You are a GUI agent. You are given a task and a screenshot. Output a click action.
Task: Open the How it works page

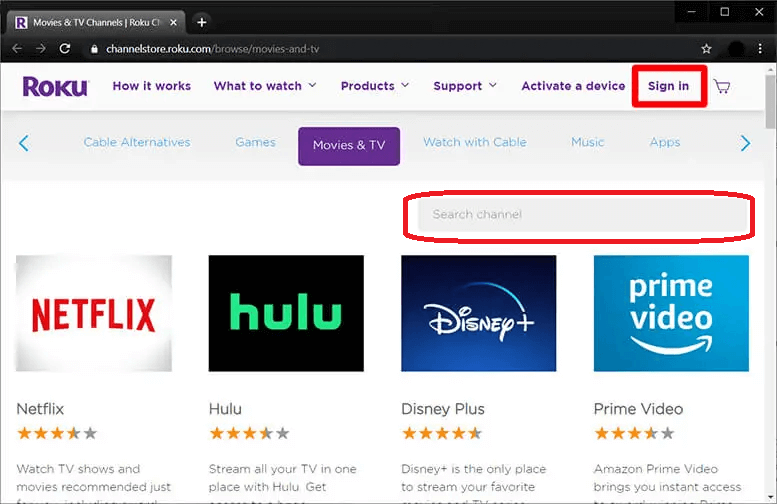[151, 86]
